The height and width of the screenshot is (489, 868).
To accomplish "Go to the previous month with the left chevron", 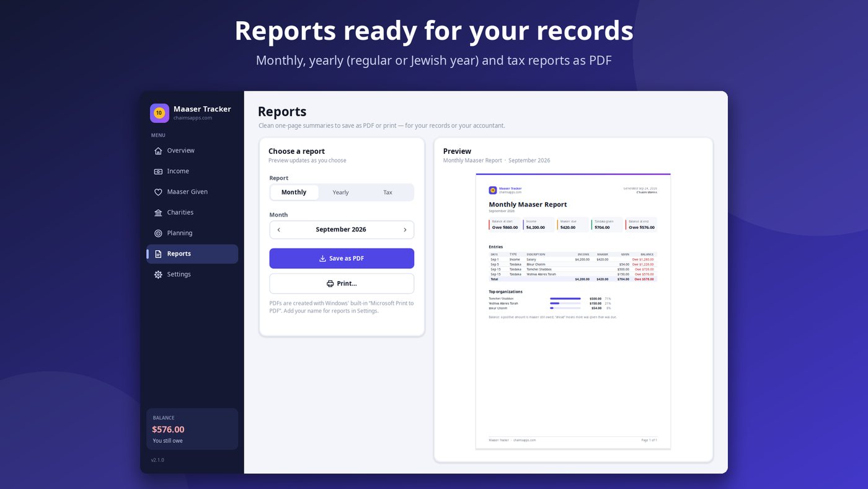I will [279, 230].
